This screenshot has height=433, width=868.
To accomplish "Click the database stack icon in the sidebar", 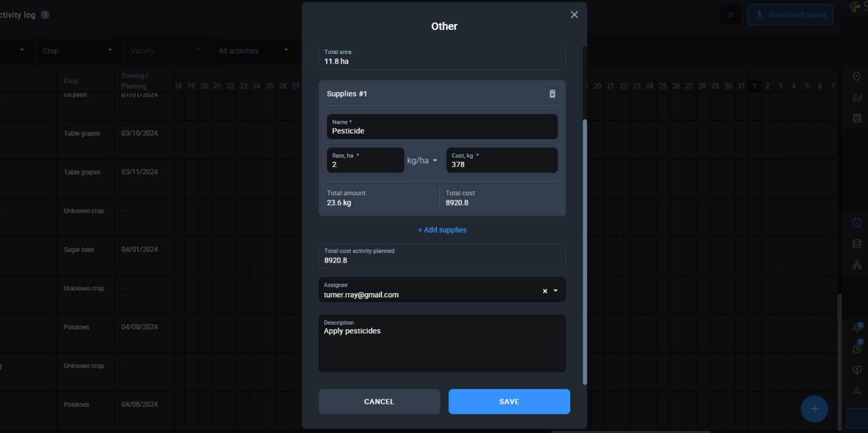I will click(x=857, y=243).
